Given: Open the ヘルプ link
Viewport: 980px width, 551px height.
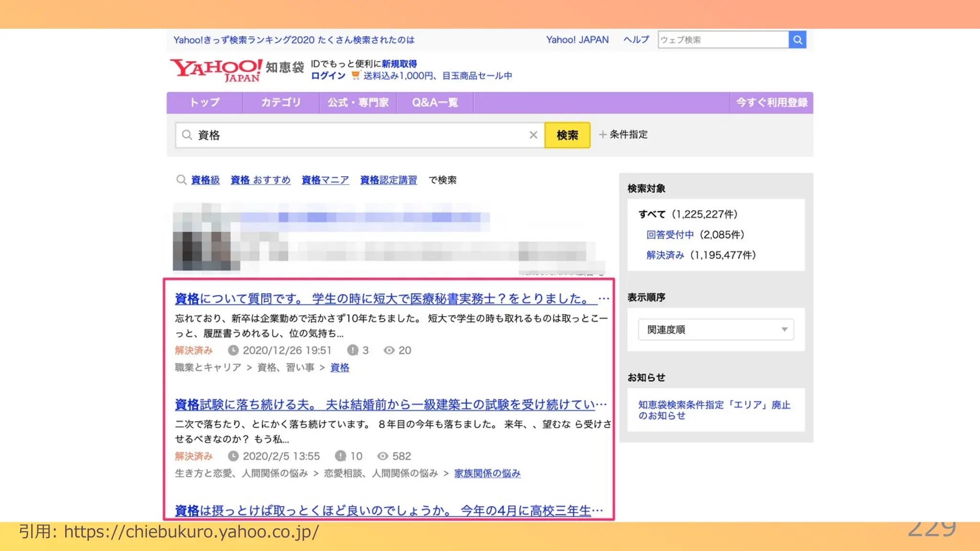Looking at the screenshot, I should [x=636, y=40].
